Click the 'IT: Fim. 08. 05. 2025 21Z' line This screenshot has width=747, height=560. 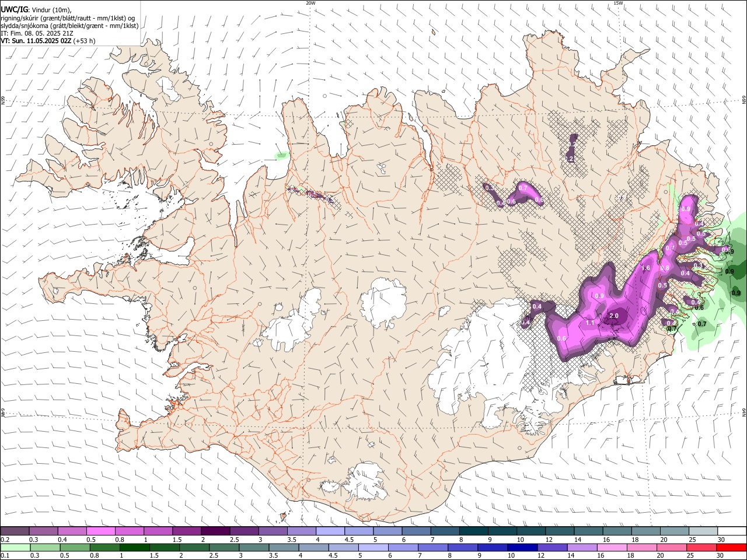point(37,33)
